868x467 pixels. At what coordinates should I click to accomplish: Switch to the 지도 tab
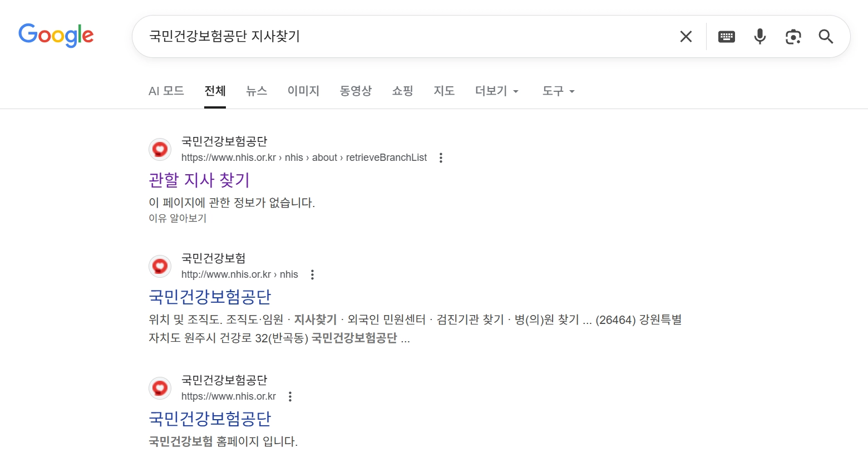coord(444,91)
